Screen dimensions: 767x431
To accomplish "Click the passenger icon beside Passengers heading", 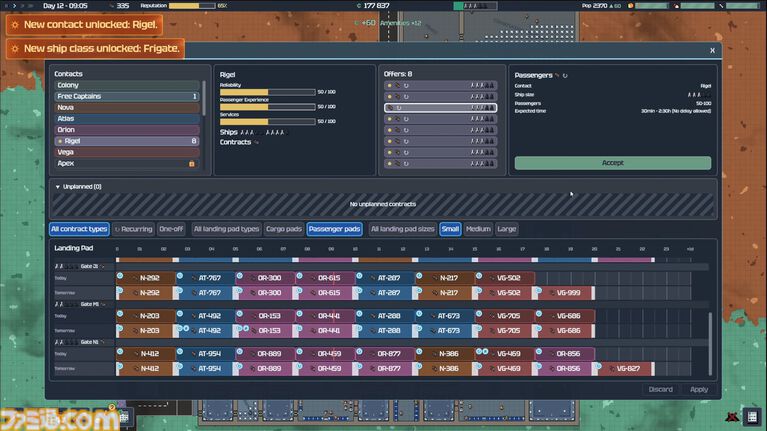I will pos(557,75).
